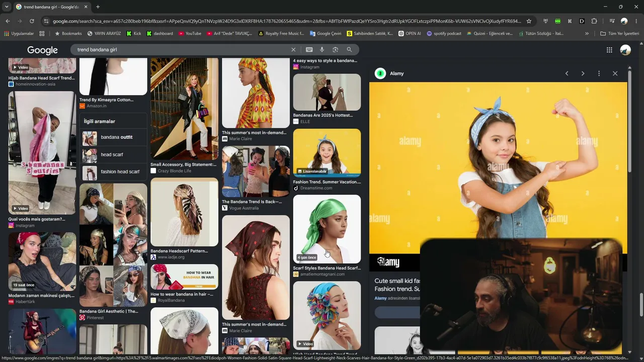Viewport: 644px width, 362px height.
Task: Open the Uygulamalar apps shortcut
Action: tap(19, 34)
